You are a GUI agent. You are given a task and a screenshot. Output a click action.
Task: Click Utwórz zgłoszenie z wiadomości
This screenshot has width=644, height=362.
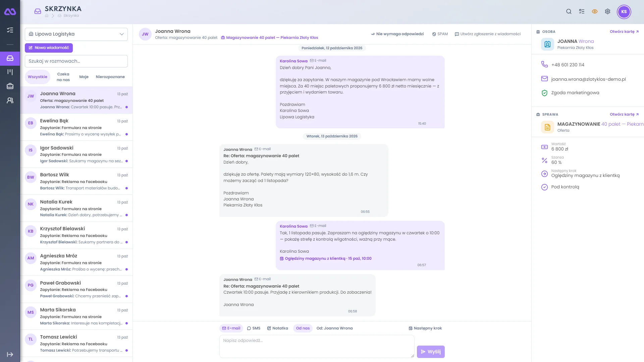pyautogui.click(x=488, y=34)
